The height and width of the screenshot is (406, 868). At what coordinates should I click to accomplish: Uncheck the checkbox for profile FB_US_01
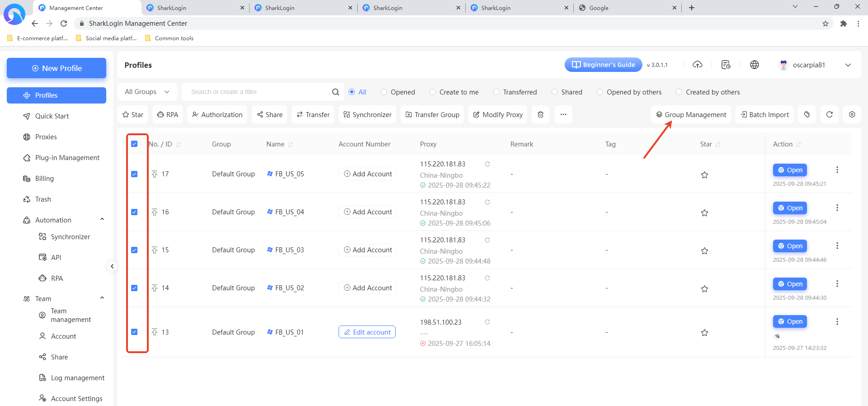coord(134,332)
